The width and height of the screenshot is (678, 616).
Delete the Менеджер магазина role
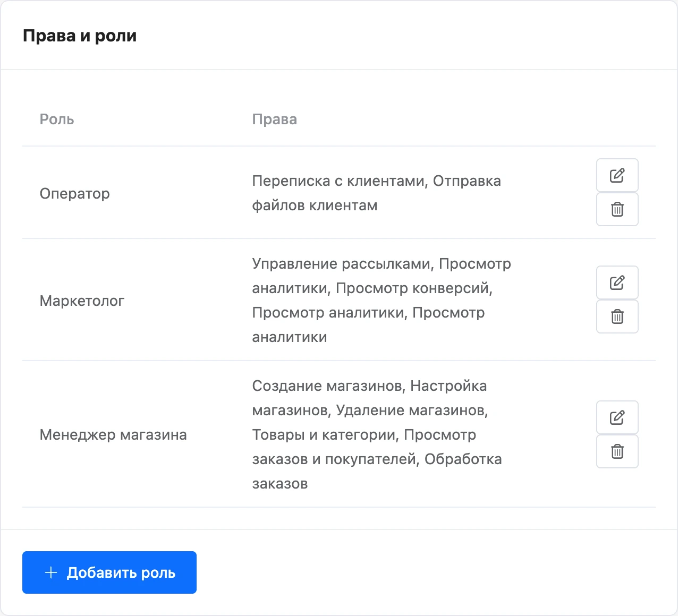pyautogui.click(x=617, y=451)
